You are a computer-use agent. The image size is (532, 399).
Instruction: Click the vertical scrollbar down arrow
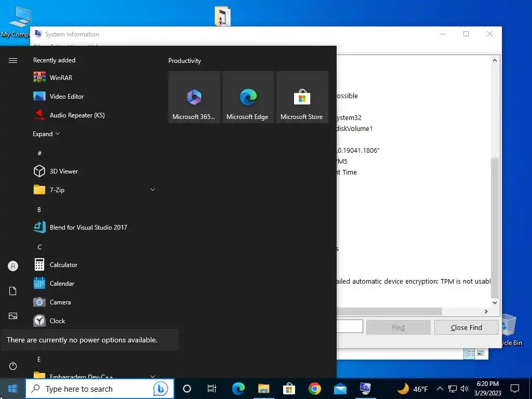point(495,303)
